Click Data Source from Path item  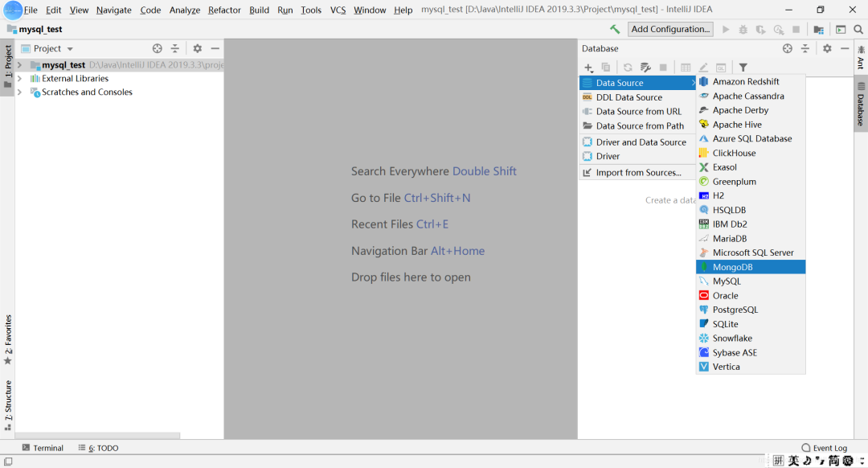pyautogui.click(x=637, y=125)
